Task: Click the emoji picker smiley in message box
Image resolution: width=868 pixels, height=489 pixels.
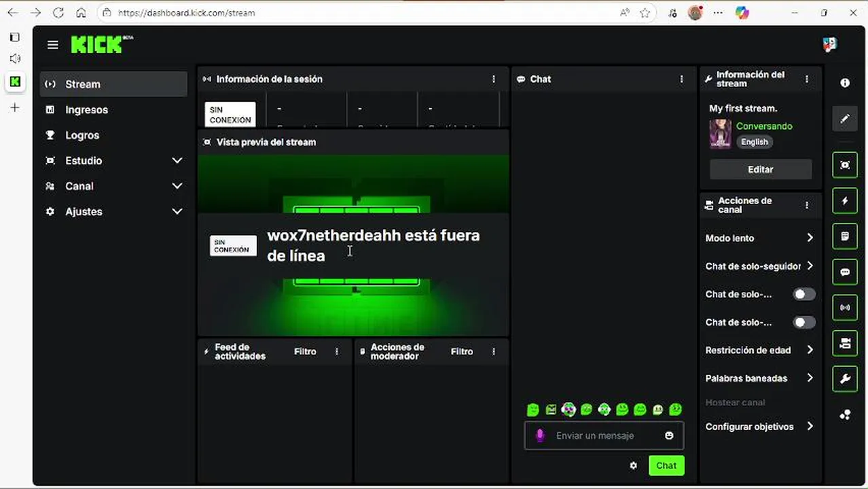Action: (x=669, y=435)
